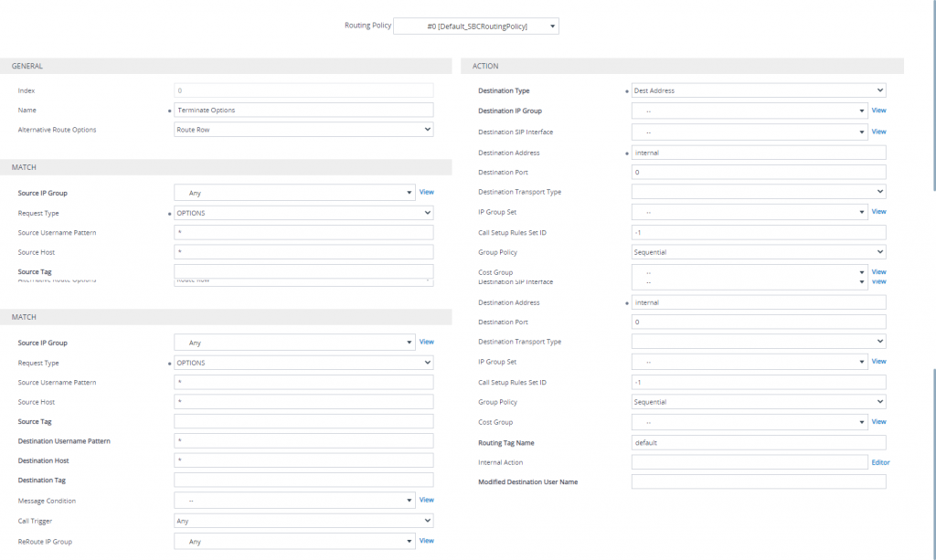
Task: Open the Message Condition dropdown
Action: 294,501
